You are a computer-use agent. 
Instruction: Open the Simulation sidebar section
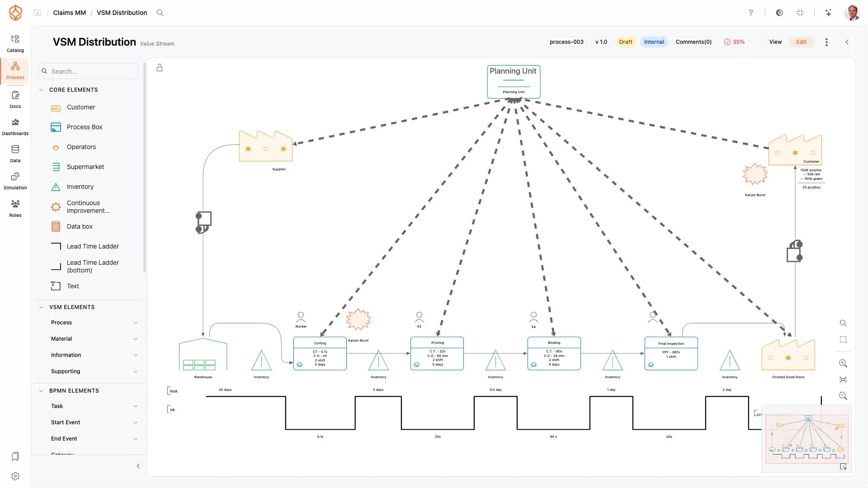[15, 181]
